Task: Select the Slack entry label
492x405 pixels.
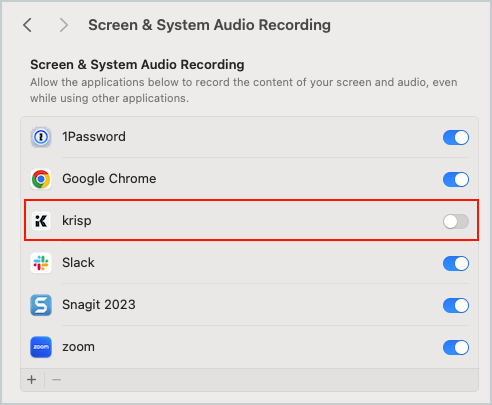Action: (x=78, y=263)
